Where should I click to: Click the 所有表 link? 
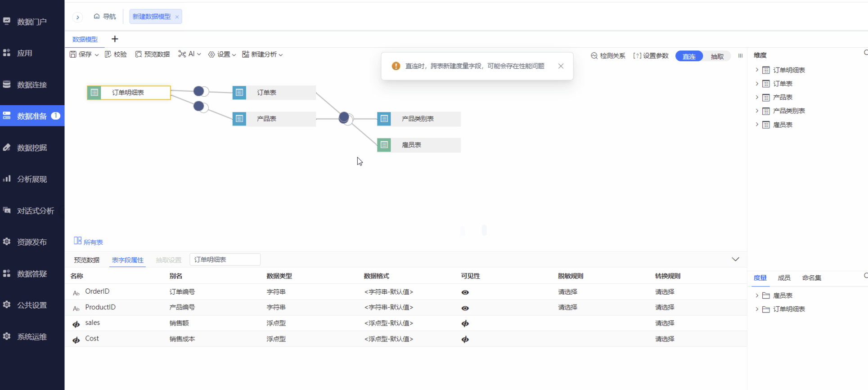(x=89, y=242)
